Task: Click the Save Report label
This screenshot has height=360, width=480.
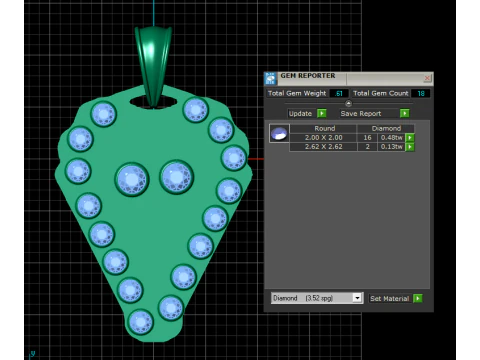Action: 361,114
